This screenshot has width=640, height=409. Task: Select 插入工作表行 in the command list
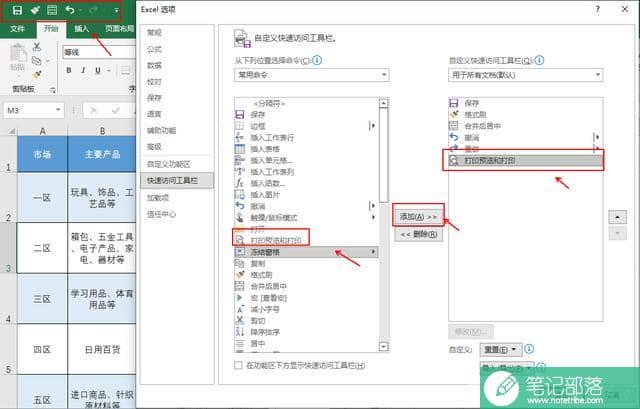coord(306,138)
